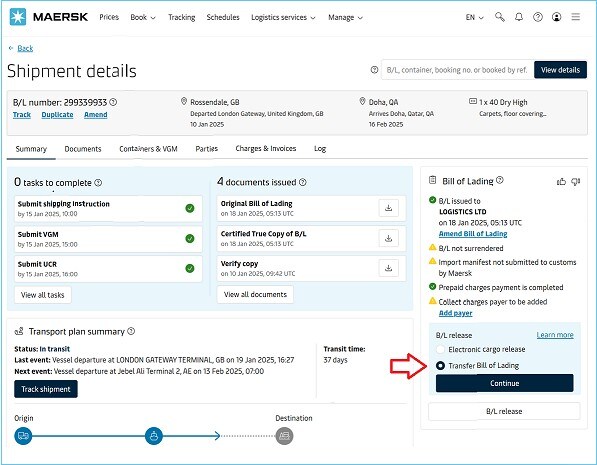The height and width of the screenshot is (465, 597).
Task: Open the EN language selector
Action: (x=474, y=18)
